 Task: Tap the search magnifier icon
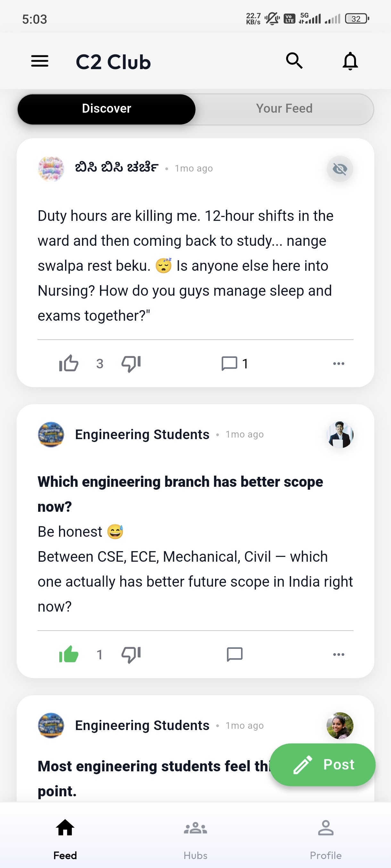tap(294, 61)
